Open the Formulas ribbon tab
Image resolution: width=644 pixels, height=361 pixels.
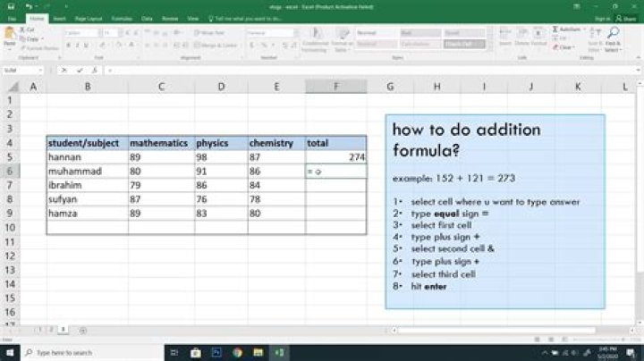pyautogui.click(x=121, y=17)
